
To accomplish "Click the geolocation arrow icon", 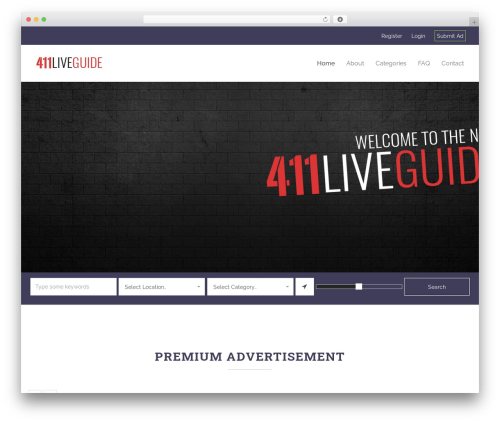I will coord(304,287).
